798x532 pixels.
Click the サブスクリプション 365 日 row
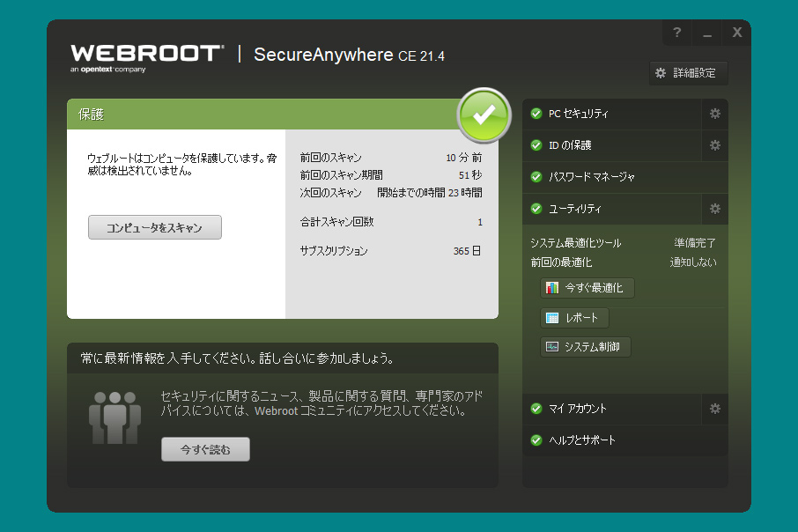coord(391,250)
